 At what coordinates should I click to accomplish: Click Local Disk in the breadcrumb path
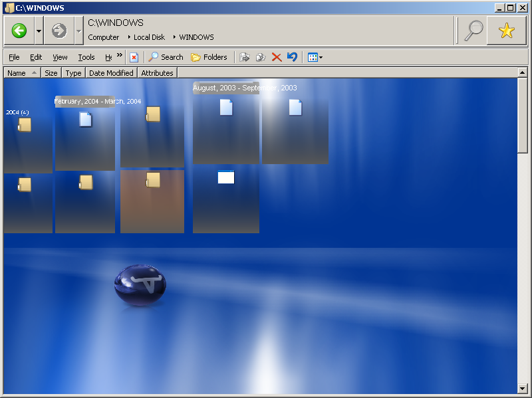click(149, 37)
